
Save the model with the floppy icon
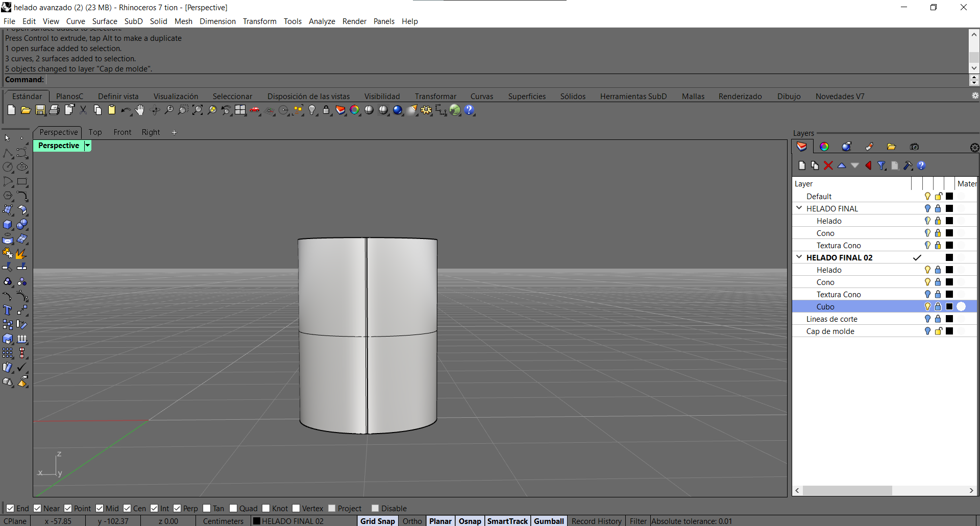click(x=40, y=110)
